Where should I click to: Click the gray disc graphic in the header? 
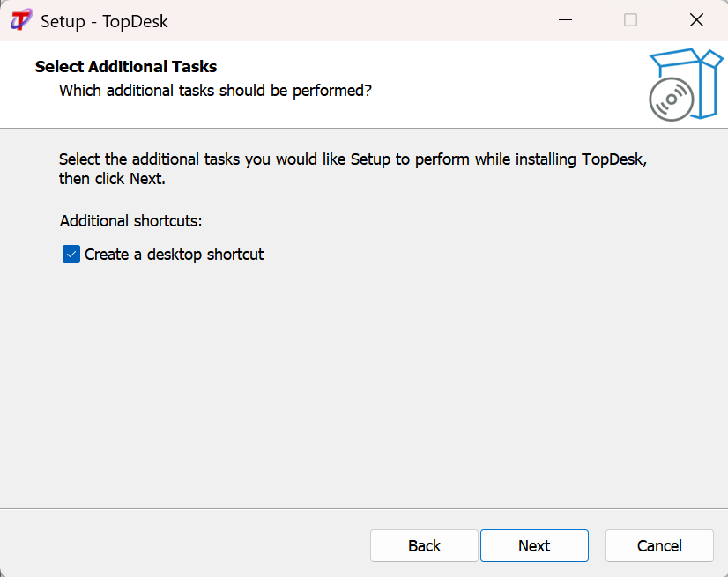pos(670,100)
